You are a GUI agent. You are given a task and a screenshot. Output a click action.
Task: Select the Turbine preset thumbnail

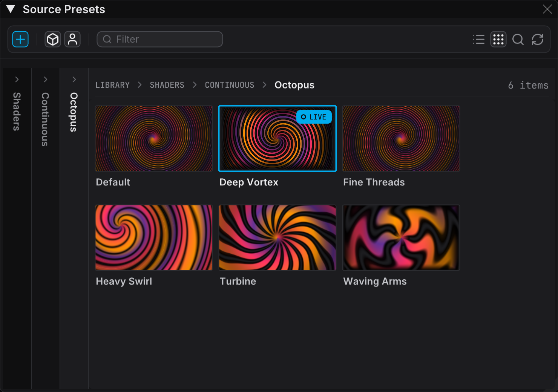coord(277,238)
